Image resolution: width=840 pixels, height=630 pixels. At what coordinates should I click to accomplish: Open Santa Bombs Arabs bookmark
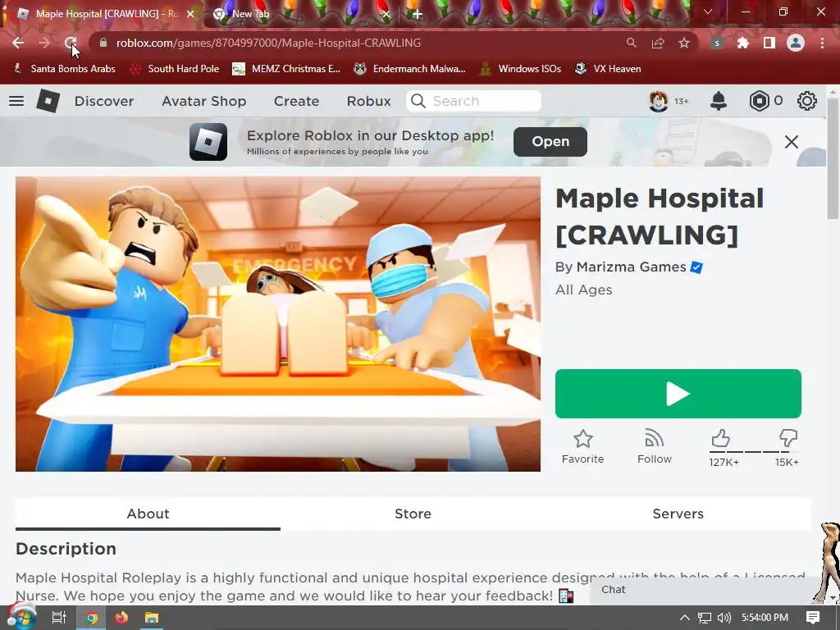(64, 69)
